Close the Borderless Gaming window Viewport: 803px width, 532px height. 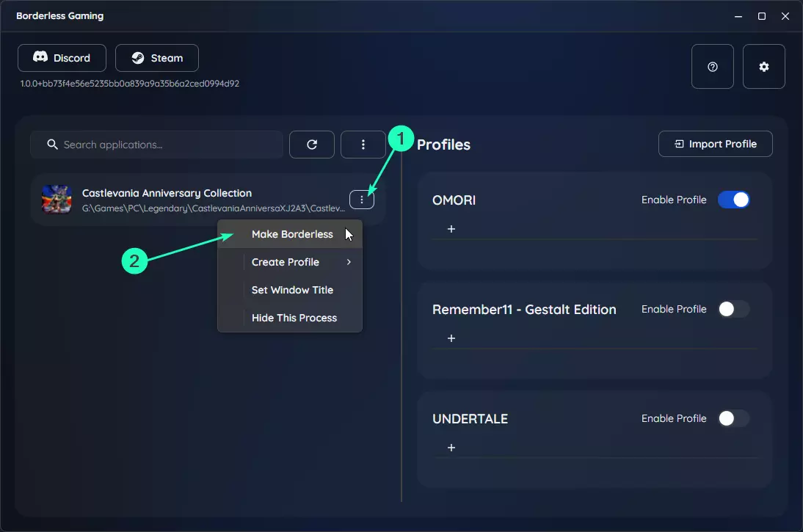[x=785, y=16]
